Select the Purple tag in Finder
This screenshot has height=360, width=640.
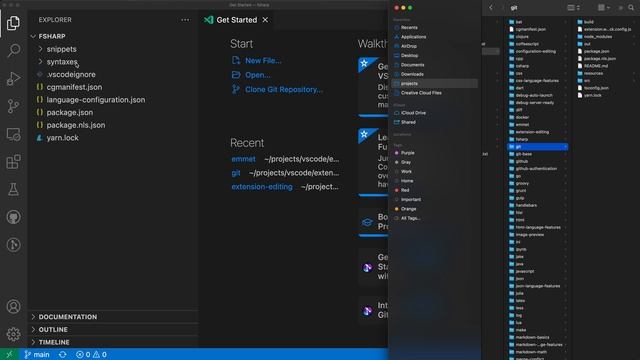pos(407,153)
